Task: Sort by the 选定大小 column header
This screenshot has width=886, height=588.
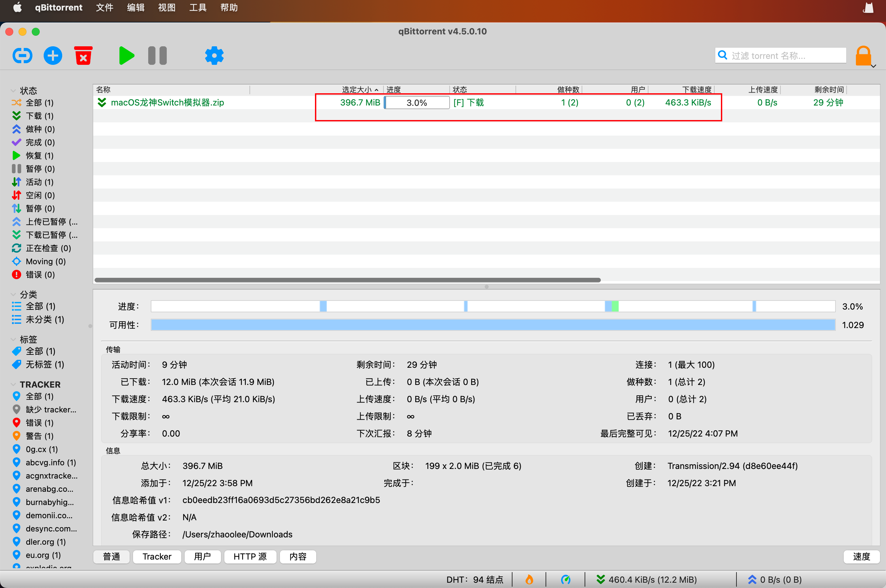Action: point(356,90)
